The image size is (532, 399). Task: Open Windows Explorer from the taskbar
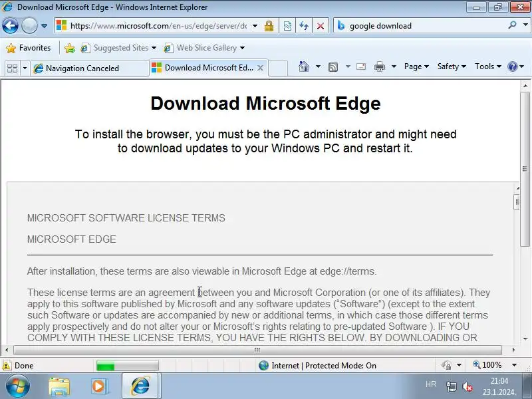[59, 386]
